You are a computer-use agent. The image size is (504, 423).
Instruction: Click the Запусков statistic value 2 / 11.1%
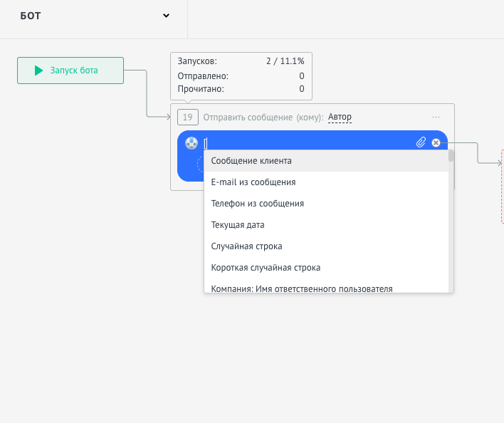tap(285, 61)
